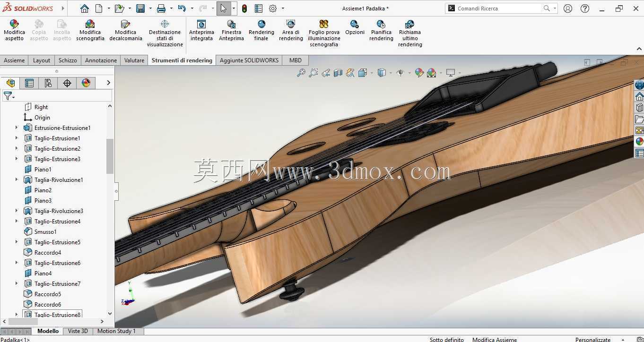This screenshot has height=342, width=644.
Task: Open Options gear icon
Action: pos(273,9)
